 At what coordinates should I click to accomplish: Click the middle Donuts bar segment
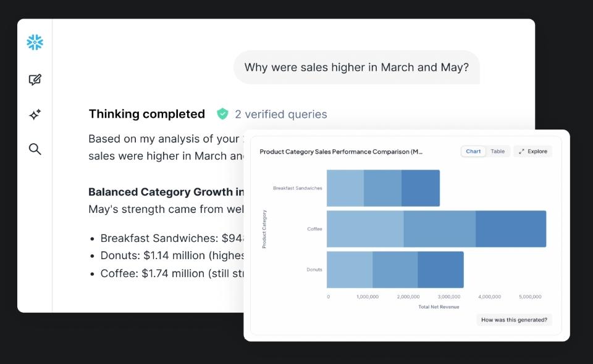click(395, 270)
